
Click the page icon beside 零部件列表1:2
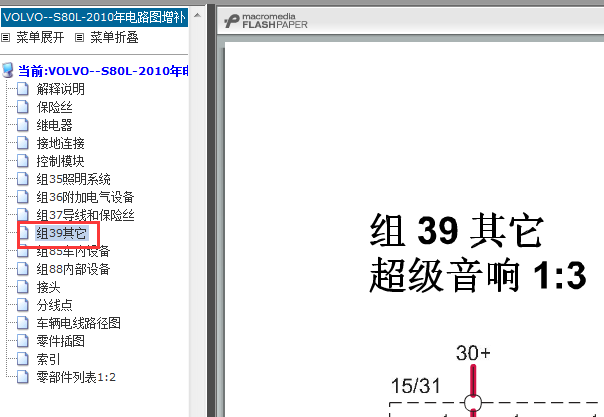[23, 377]
